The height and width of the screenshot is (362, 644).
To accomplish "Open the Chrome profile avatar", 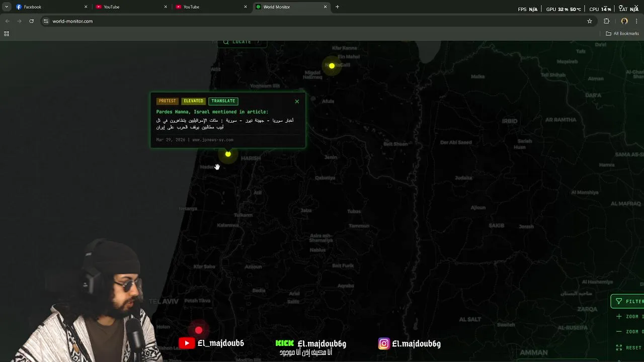I will click(x=624, y=21).
